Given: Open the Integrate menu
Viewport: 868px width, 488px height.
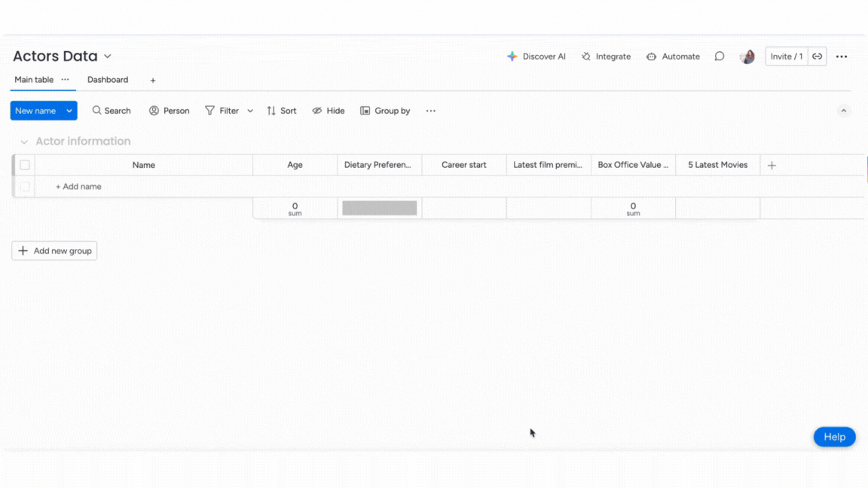Looking at the screenshot, I should click(606, 56).
